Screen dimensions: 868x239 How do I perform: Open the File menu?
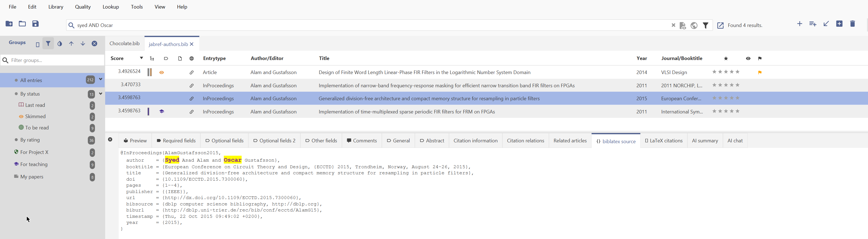(12, 7)
